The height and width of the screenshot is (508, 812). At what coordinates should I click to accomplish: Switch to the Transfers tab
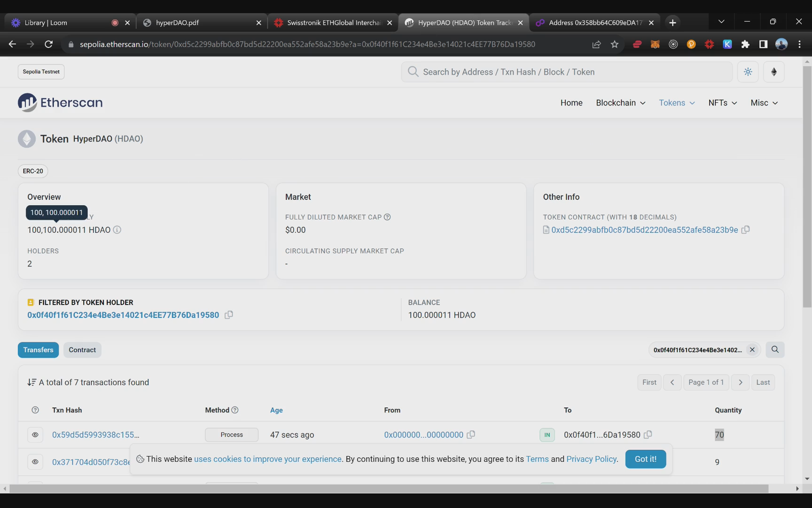point(38,349)
